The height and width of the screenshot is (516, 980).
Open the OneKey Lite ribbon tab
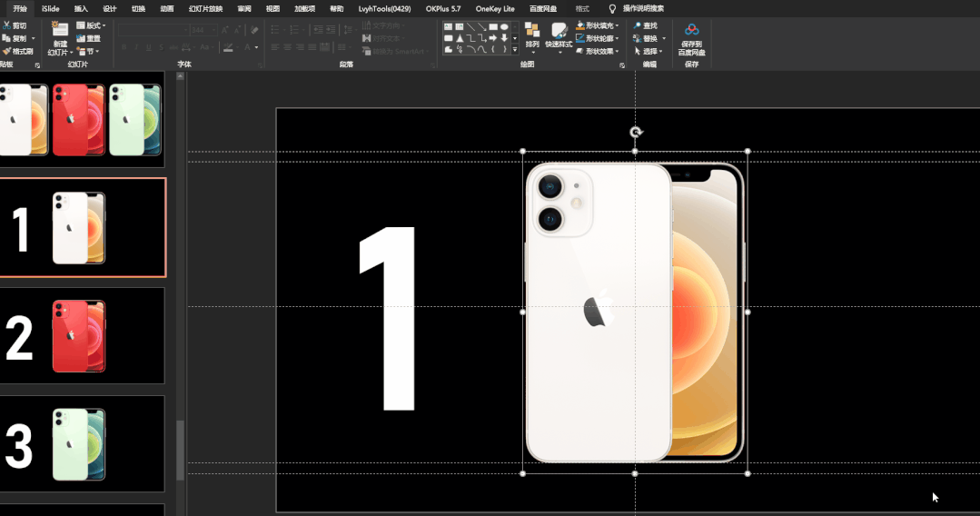pyautogui.click(x=495, y=9)
